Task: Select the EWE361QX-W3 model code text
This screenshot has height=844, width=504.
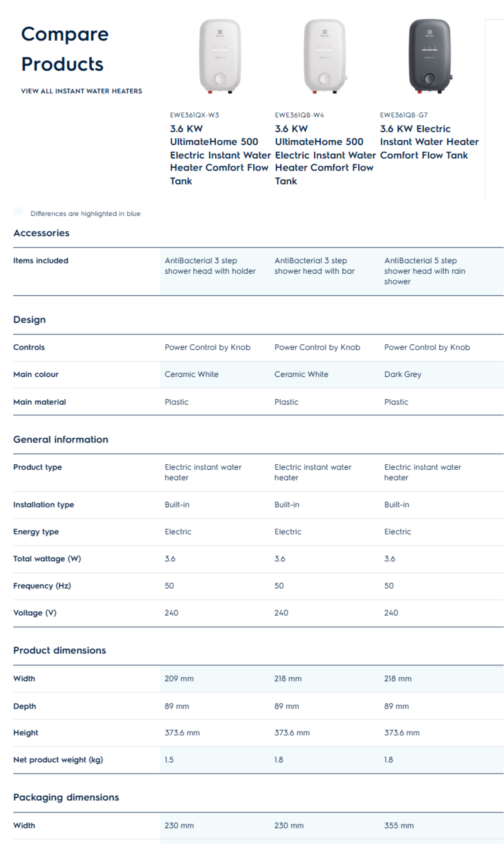Action: coord(195,115)
